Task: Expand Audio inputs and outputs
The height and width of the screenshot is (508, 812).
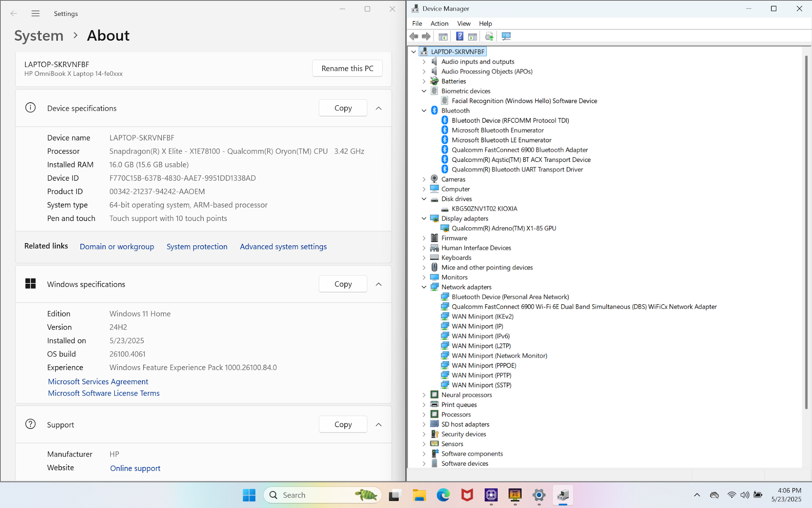Action: point(424,62)
